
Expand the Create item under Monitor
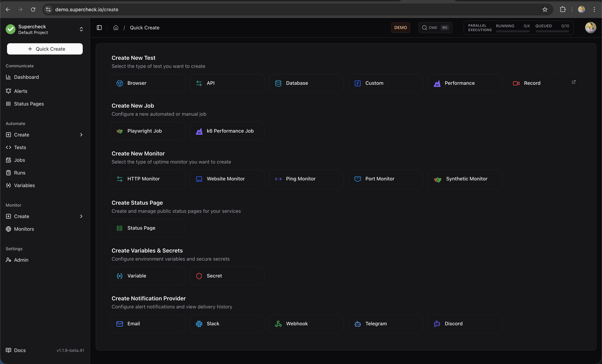point(81,216)
